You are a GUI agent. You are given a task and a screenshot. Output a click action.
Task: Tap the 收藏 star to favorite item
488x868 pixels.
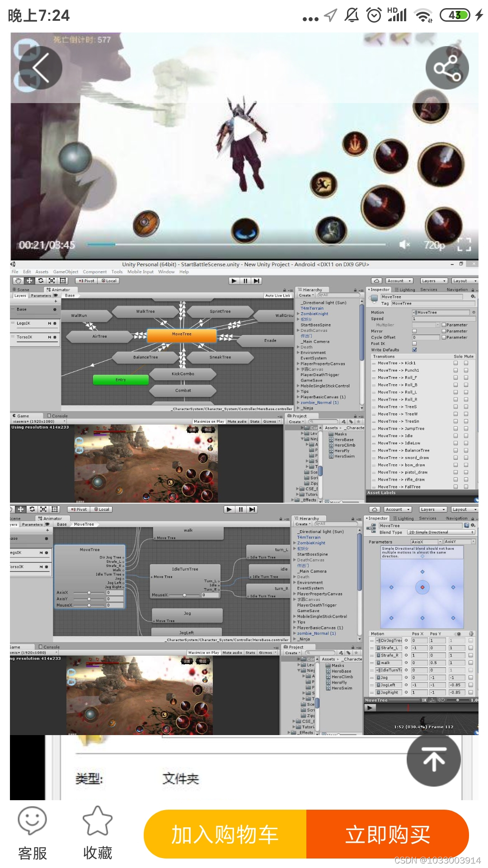point(98,833)
